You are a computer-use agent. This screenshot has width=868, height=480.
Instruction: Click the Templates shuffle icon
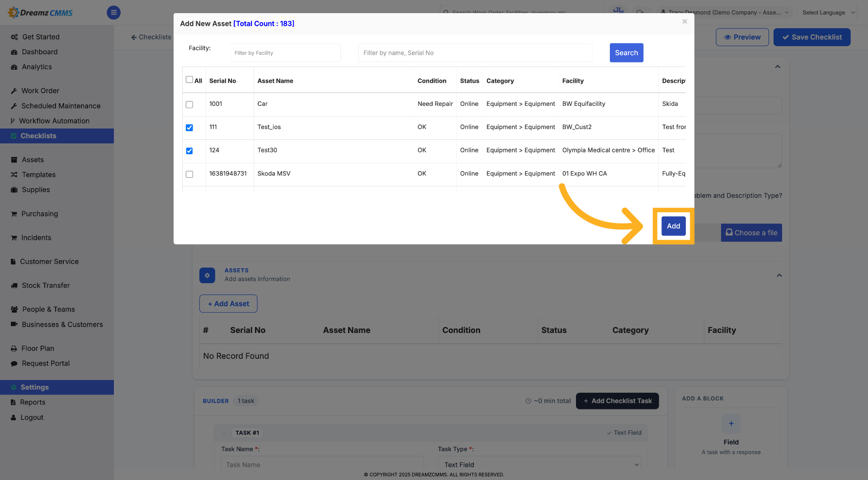pos(14,175)
